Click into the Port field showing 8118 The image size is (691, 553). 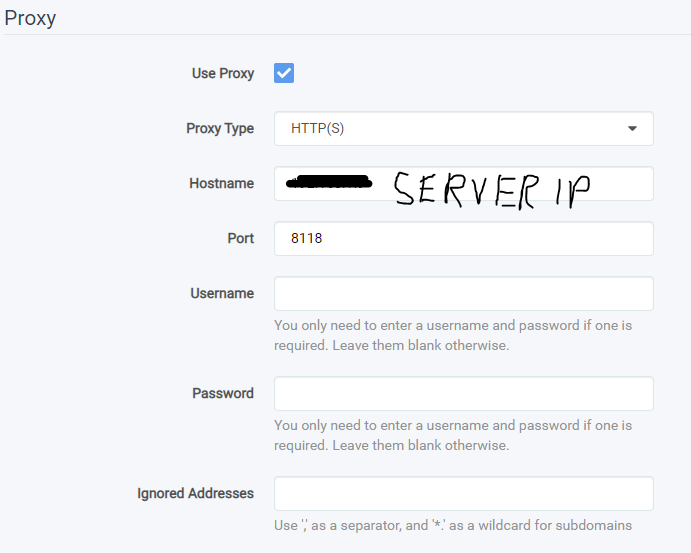[464, 238]
